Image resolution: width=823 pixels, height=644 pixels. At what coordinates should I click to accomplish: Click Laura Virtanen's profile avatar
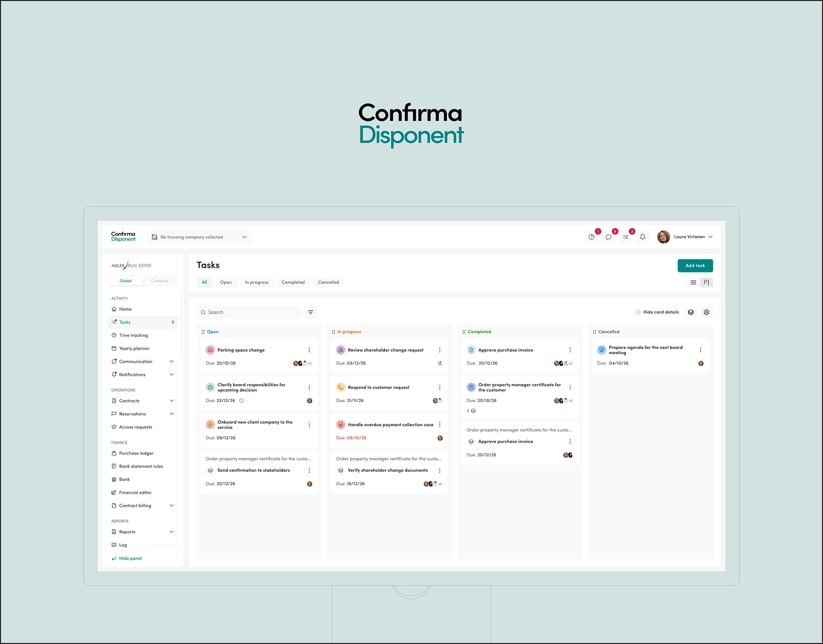pyautogui.click(x=663, y=237)
